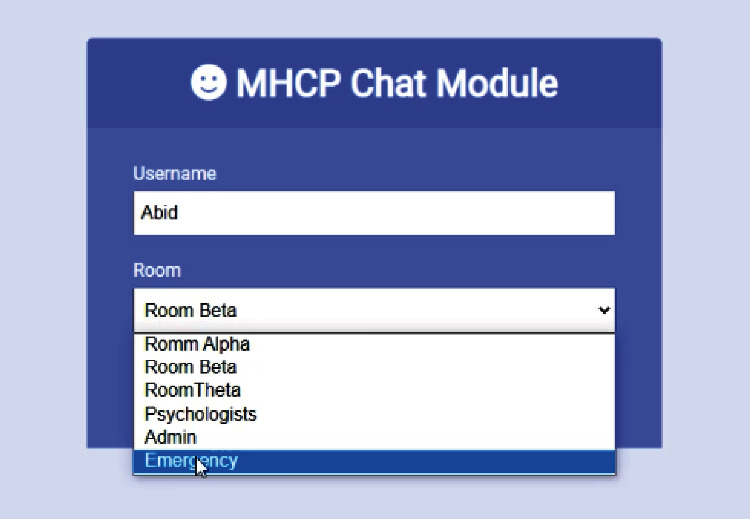Click into the Username input field
This screenshot has width=750, height=519.
point(375,213)
